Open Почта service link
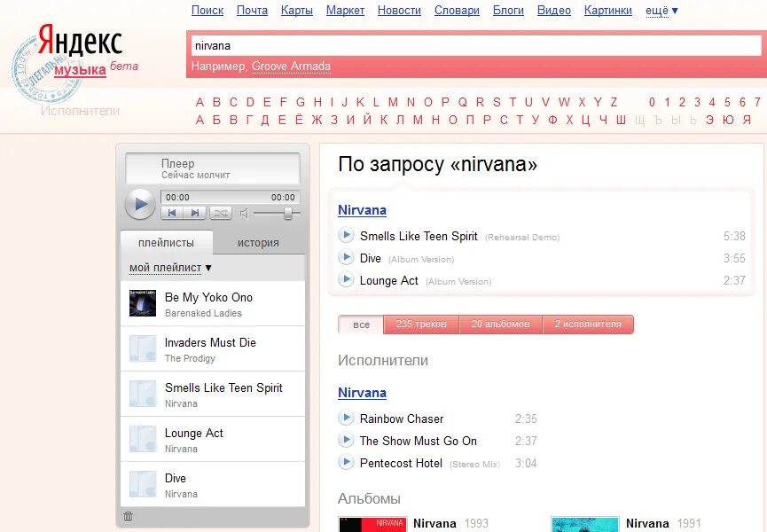The image size is (767, 532). (252, 11)
